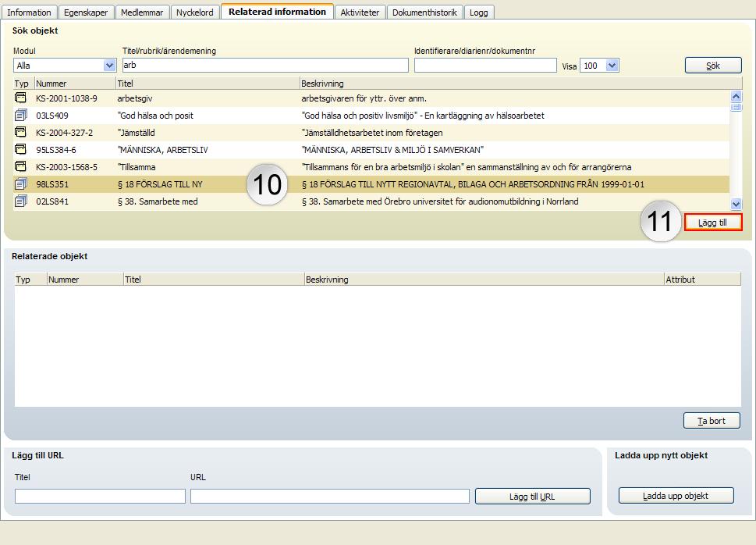
Task: Focus the Titel/rubrik/ärendemening search field
Action: click(x=265, y=65)
